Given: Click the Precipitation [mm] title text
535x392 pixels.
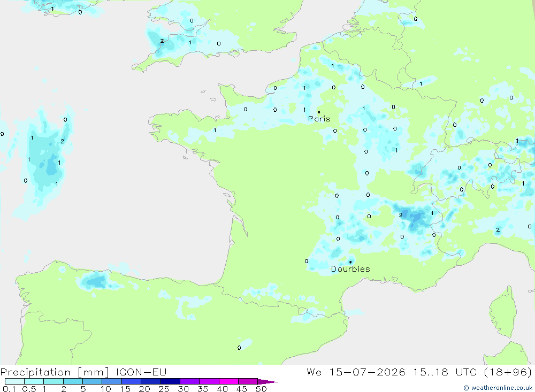Looking at the screenshot, I should pos(55,372).
